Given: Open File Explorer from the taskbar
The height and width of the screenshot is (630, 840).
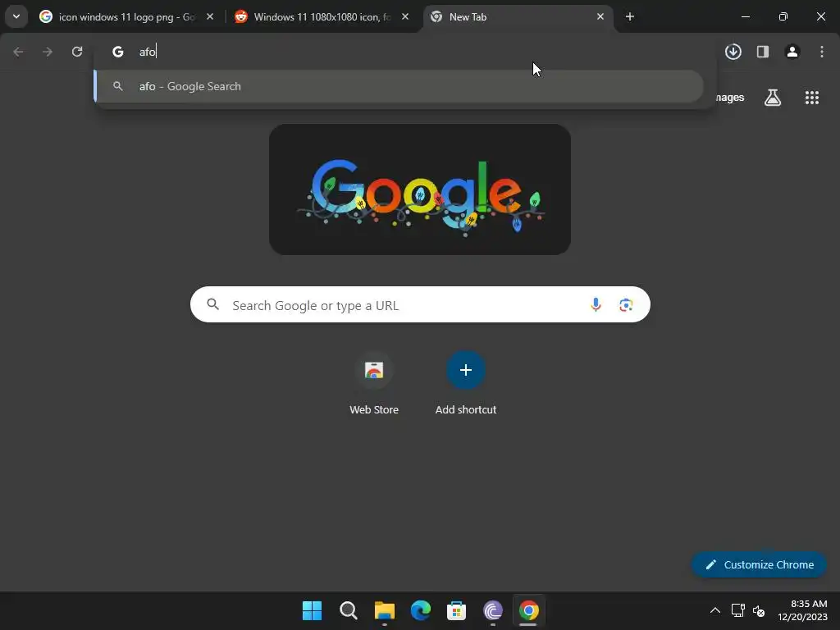Looking at the screenshot, I should pos(385,610).
